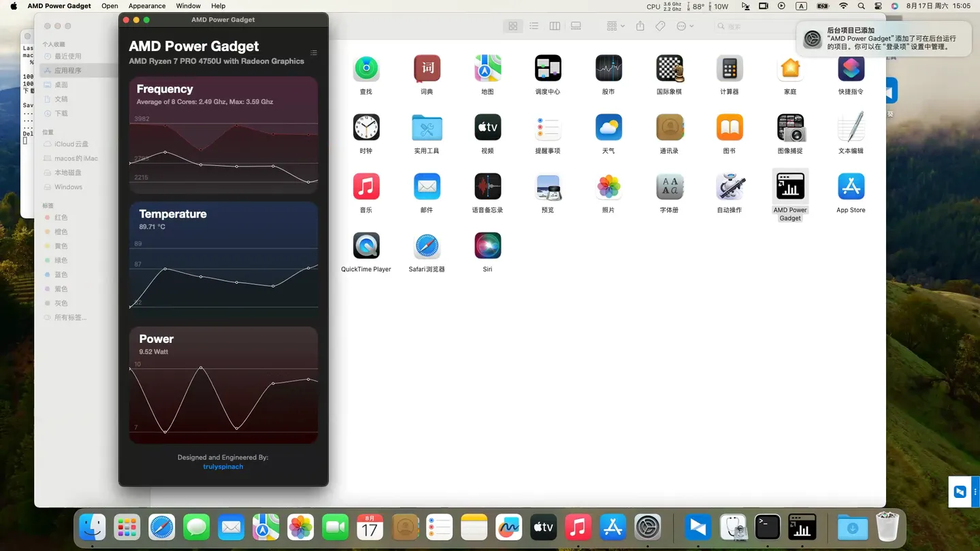Open the Find My app icon
This screenshot has width=980, height=551.
point(366,68)
